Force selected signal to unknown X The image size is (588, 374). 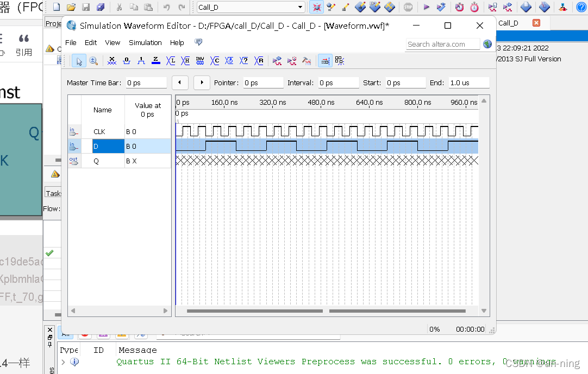pyautogui.click(x=112, y=61)
